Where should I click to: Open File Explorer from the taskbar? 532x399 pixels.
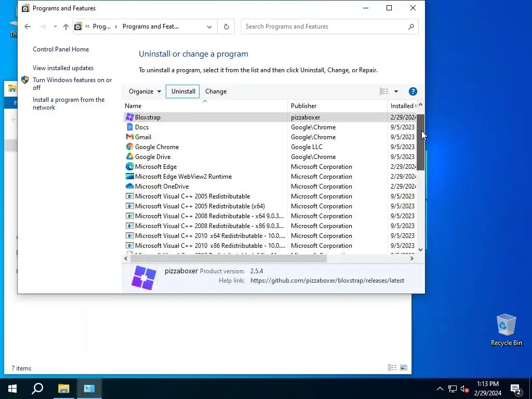tap(63, 389)
